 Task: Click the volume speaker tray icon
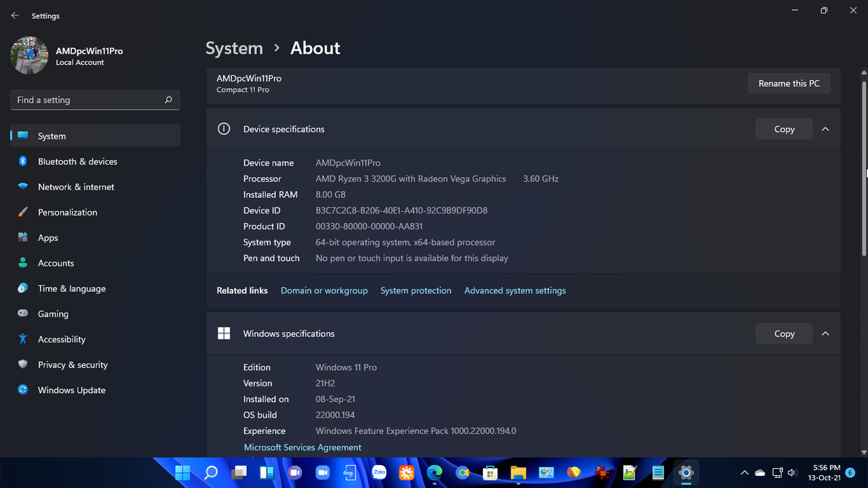point(792,472)
